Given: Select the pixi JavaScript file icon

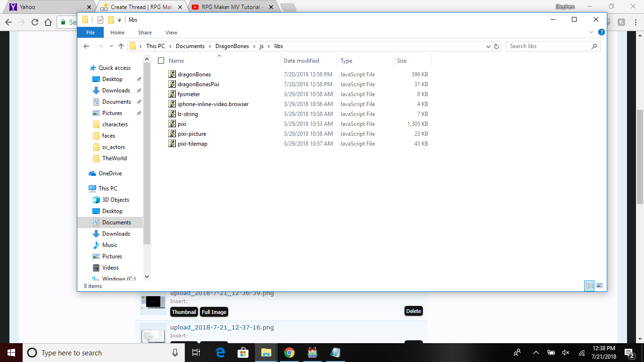Looking at the screenshot, I should point(172,124).
